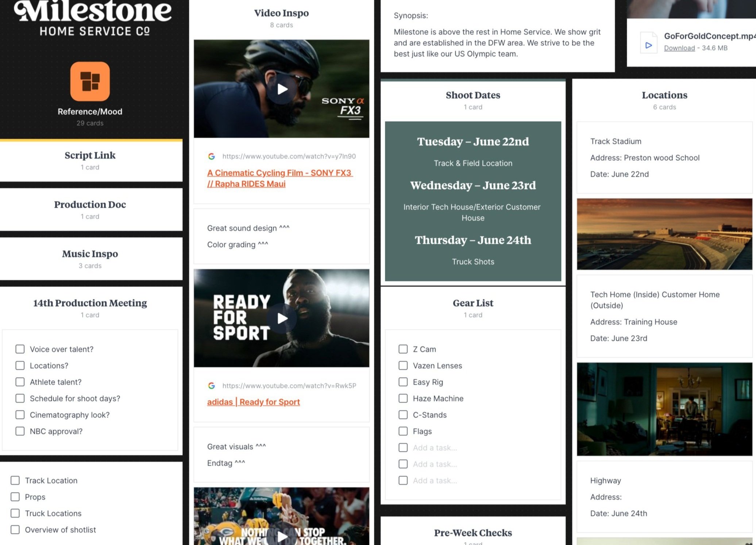This screenshot has height=545, width=756.
Task: Select the 14th Production Meeting title
Action: [90, 303]
